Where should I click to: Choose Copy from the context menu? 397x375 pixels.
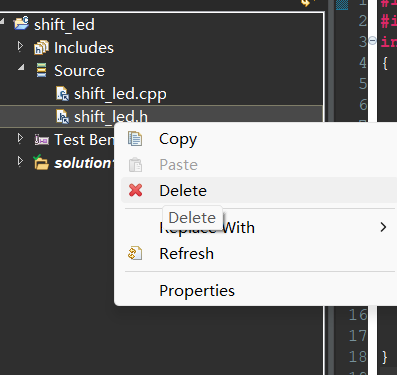[x=260, y=139]
